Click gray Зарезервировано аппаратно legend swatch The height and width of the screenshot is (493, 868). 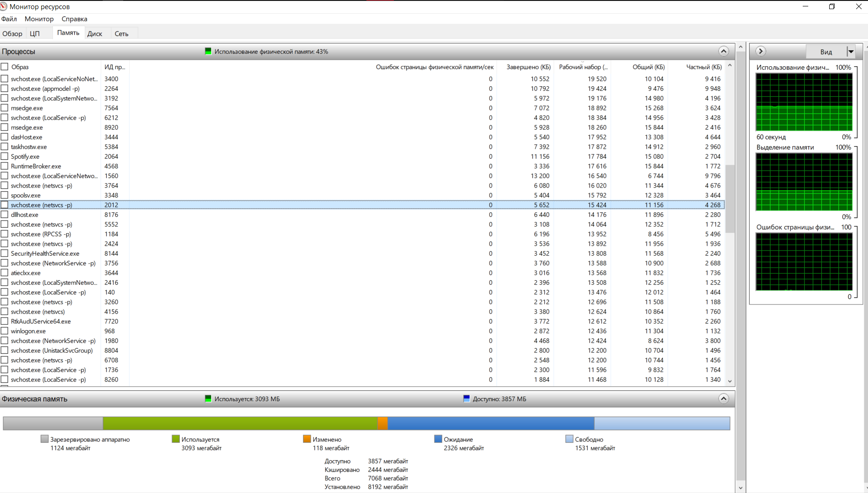point(44,439)
